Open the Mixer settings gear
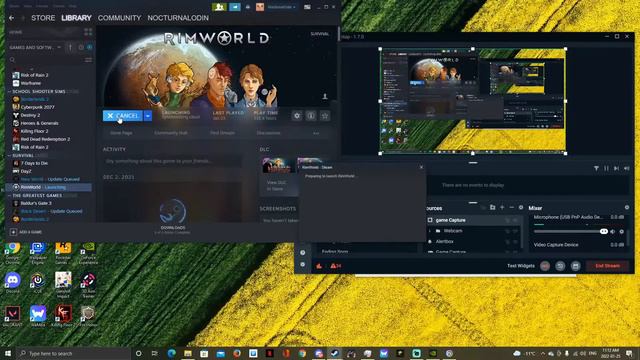Image resolution: width=640 pixels, height=360 pixels. coord(627,208)
